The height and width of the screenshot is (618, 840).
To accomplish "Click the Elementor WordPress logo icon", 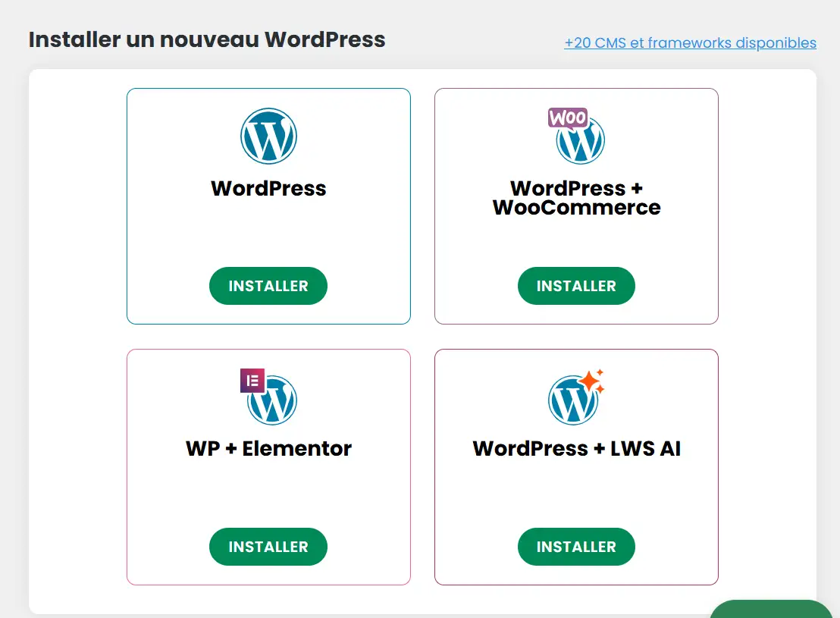I will 268,397.
